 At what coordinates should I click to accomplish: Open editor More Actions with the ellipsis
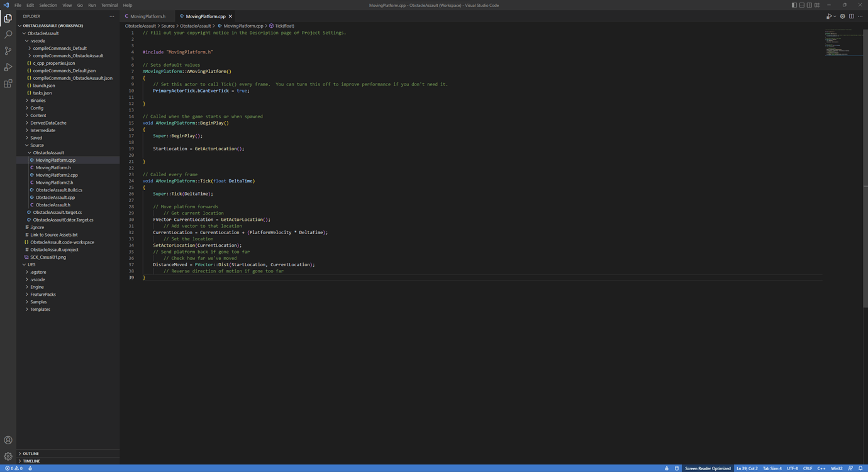pyautogui.click(x=860, y=16)
